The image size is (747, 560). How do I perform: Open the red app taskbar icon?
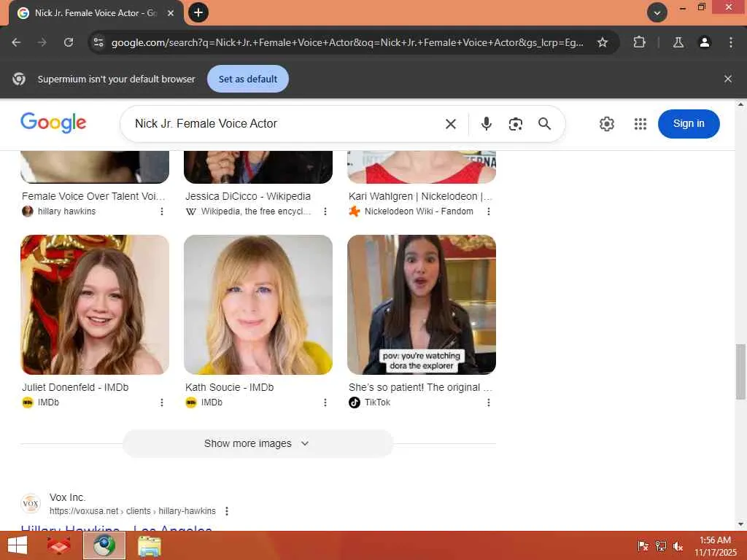tap(58, 545)
